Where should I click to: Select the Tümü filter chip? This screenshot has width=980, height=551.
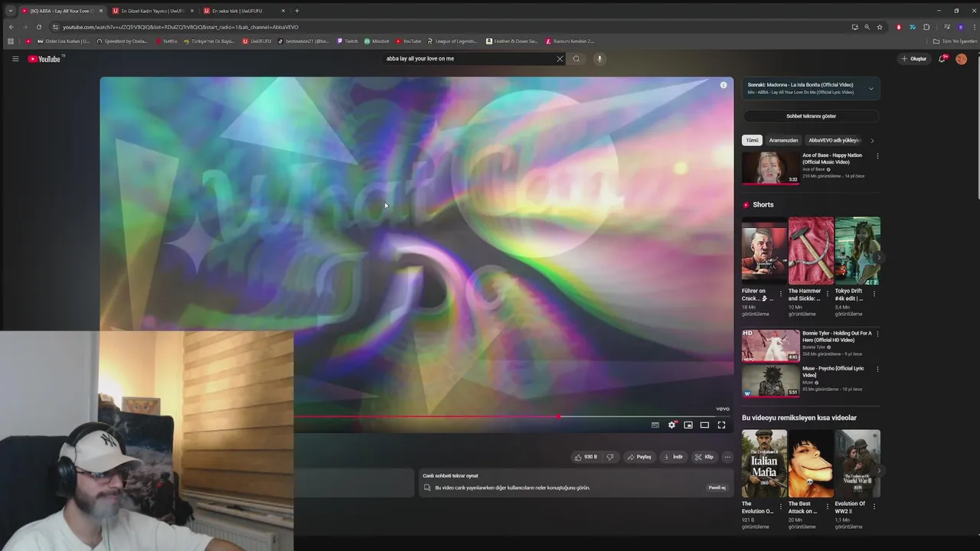click(x=753, y=140)
